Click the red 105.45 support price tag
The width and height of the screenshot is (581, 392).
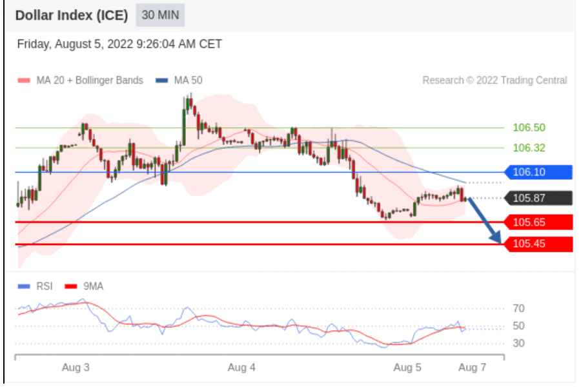point(538,244)
